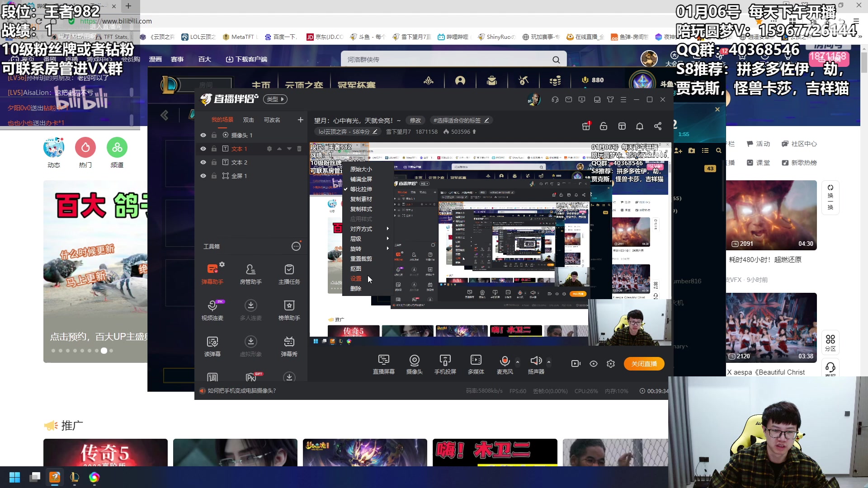
Task: Hide the 全屏 1 source
Action: [203, 176]
